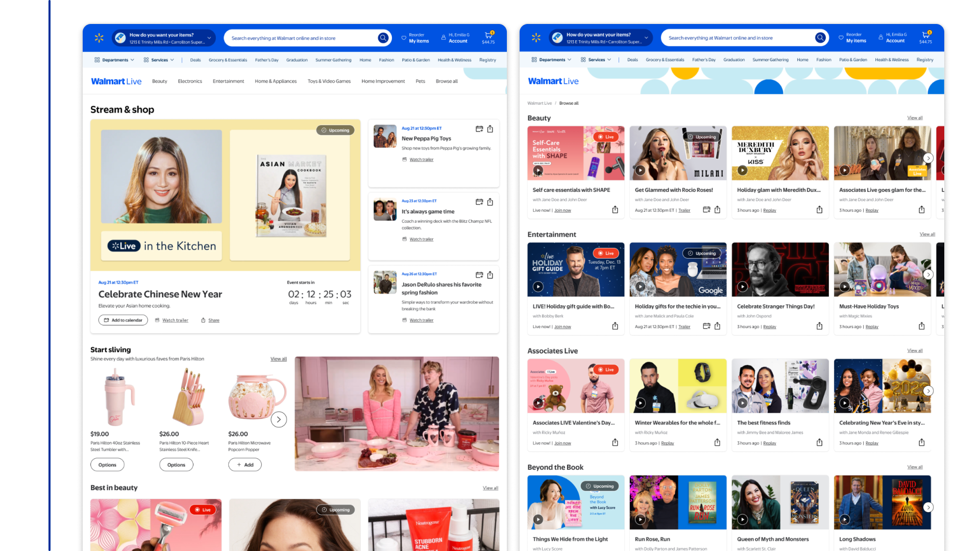Share Celebrate Stranger Things Day card

pyautogui.click(x=819, y=326)
